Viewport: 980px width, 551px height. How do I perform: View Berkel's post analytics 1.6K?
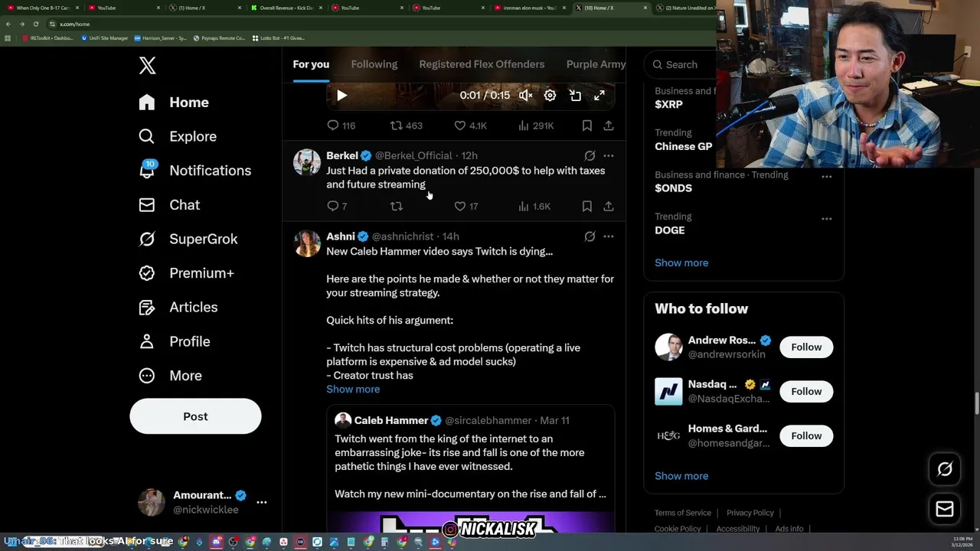[x=534, y=207]
